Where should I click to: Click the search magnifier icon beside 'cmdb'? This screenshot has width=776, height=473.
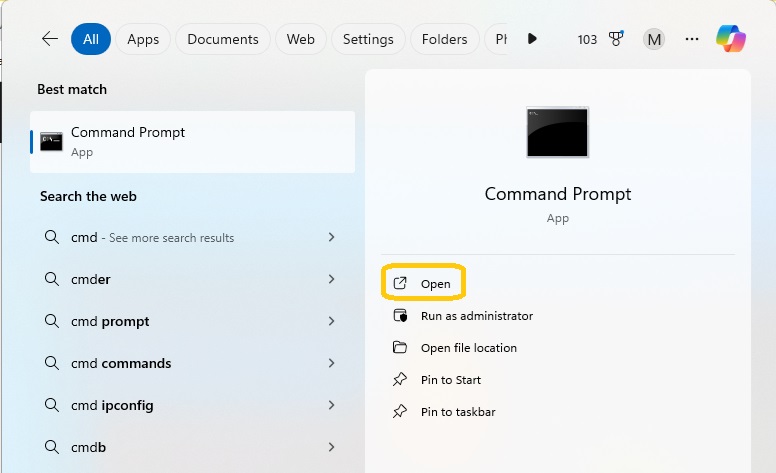[52, 447]
